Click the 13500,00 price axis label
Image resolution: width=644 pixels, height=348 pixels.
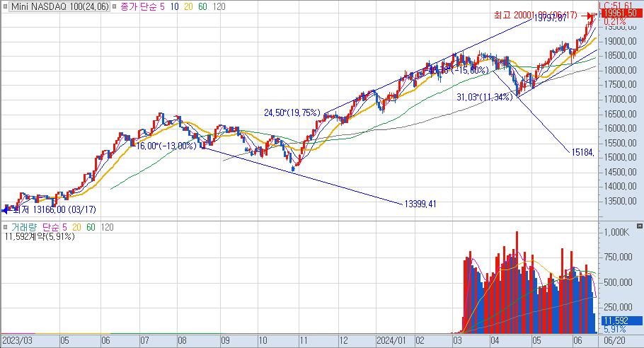(620, 201)
